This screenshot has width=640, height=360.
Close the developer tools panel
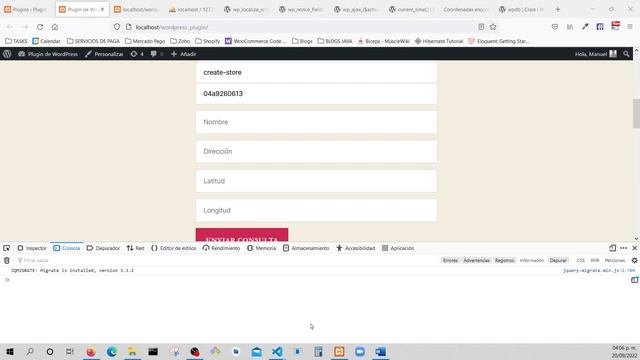coord(635,248)
